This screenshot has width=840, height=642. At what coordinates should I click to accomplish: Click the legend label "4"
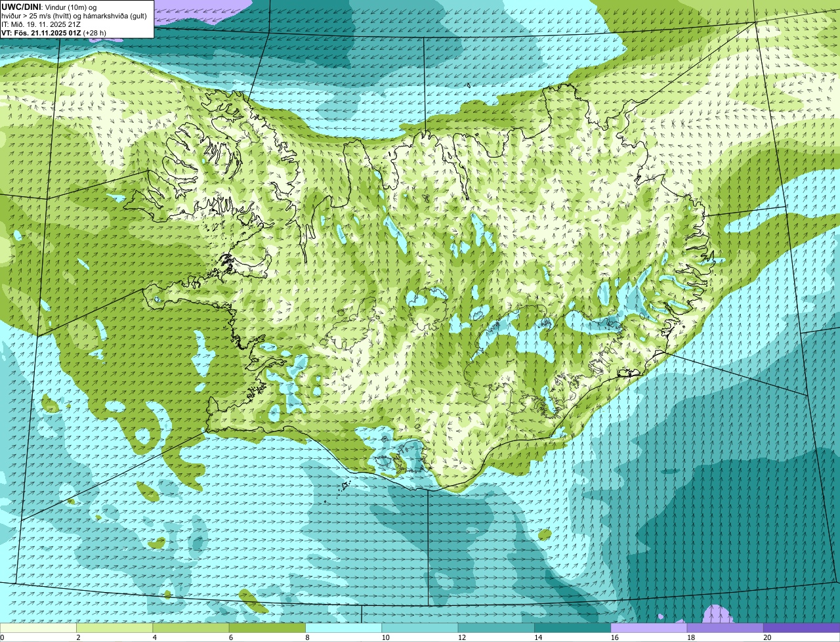point(154,637)
